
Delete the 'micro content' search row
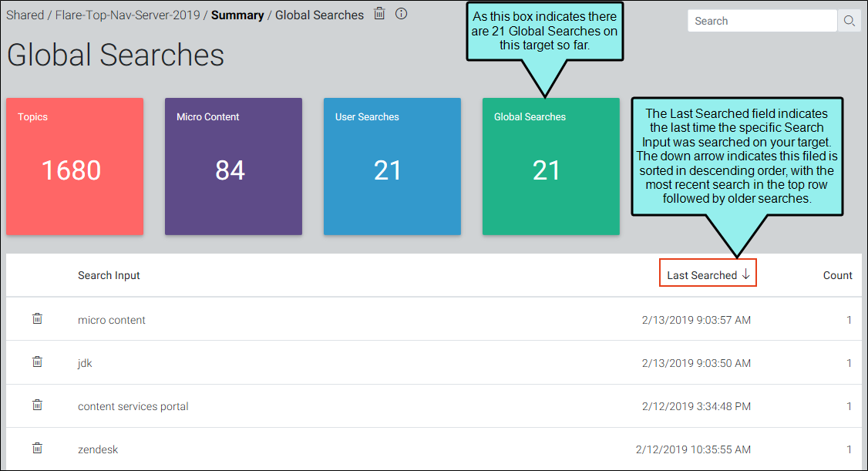[37, 319]
